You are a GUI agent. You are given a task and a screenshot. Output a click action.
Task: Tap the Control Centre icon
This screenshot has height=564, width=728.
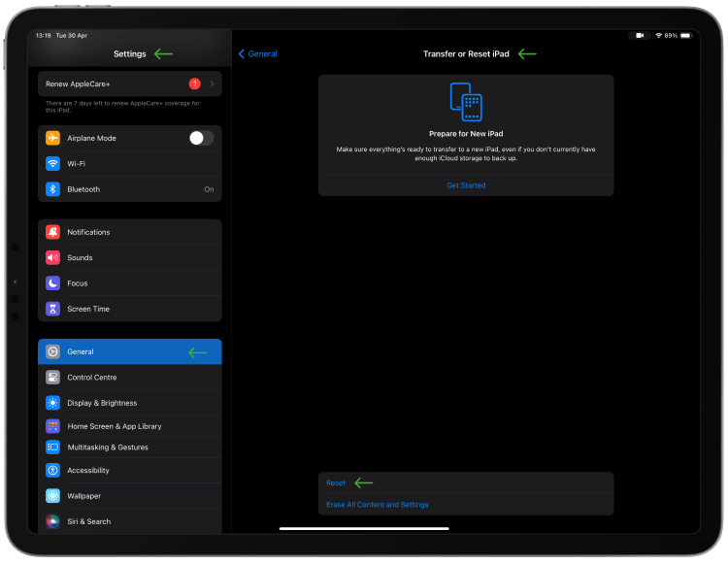pos(52,377)
